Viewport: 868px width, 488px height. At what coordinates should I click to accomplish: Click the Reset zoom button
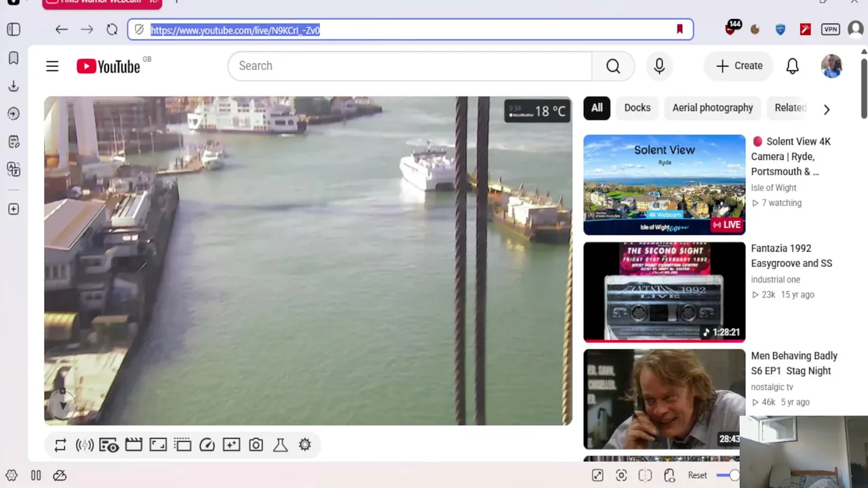[x=697, y=475]
